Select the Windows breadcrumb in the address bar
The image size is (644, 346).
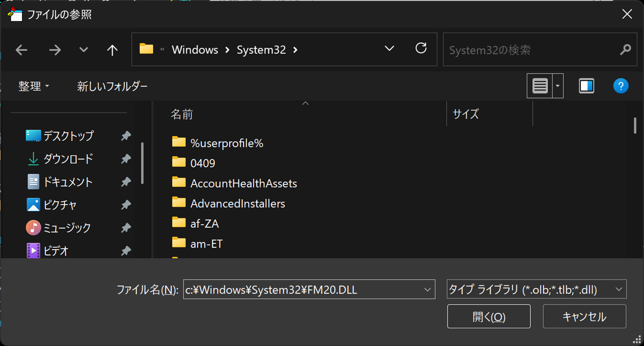(x=195, y=50)
